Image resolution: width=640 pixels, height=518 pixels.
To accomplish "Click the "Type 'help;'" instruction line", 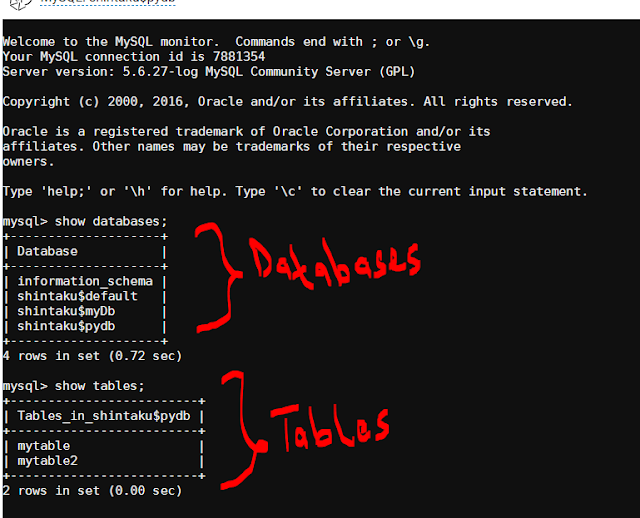I will click(x=295, y=191).
